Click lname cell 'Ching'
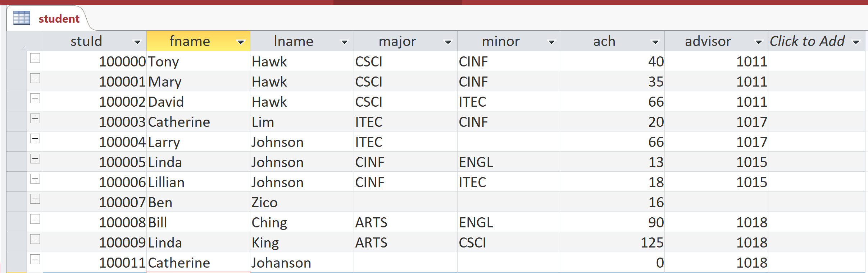 click(302, 222)
